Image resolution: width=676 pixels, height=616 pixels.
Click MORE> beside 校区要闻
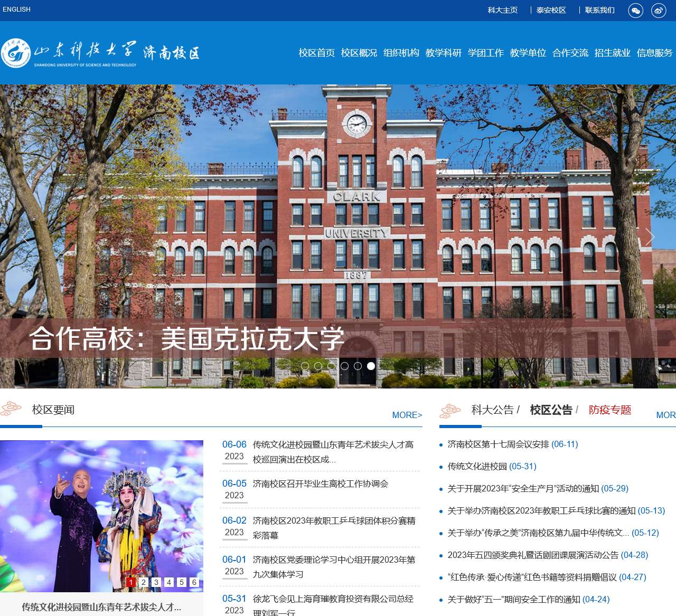tap(407, 415)
